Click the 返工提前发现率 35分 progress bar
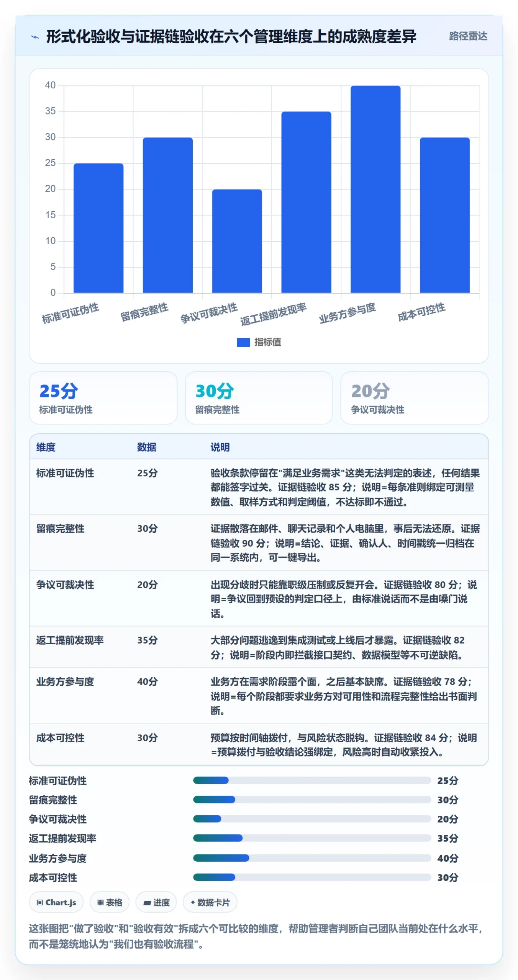 [x=312, y=838]
